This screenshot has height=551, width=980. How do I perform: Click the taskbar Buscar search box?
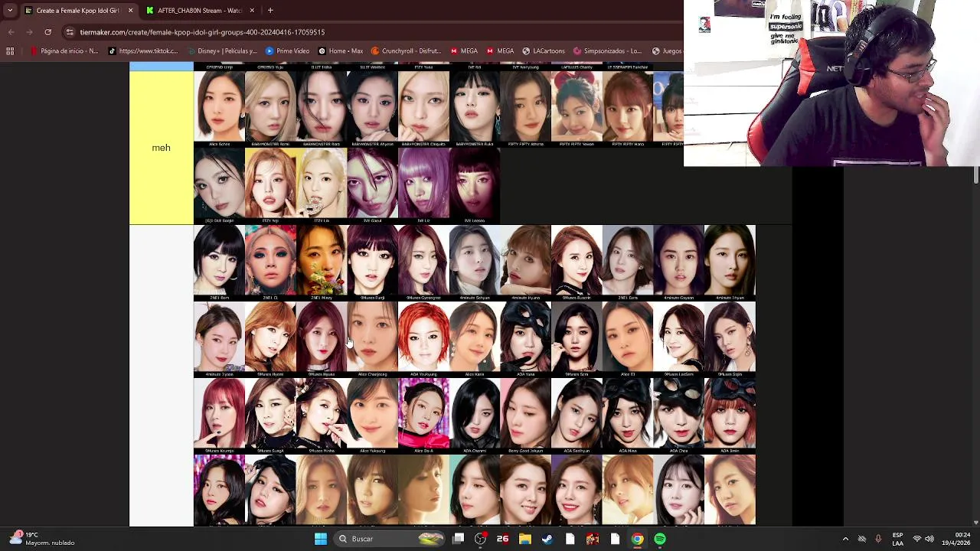(x=390, y=539)
